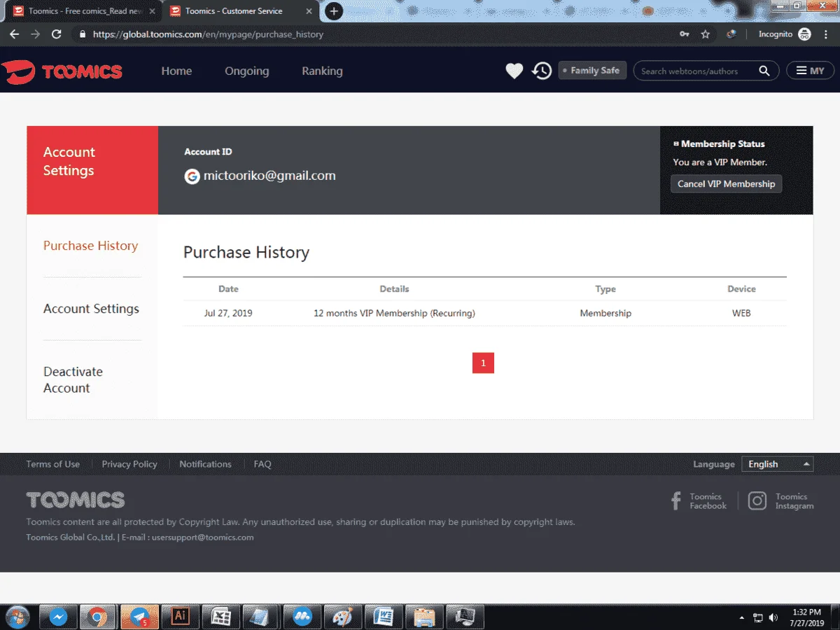Select Account Settings in sidebar
Viewport: 840px width, 630px height.
pos(91,309)
